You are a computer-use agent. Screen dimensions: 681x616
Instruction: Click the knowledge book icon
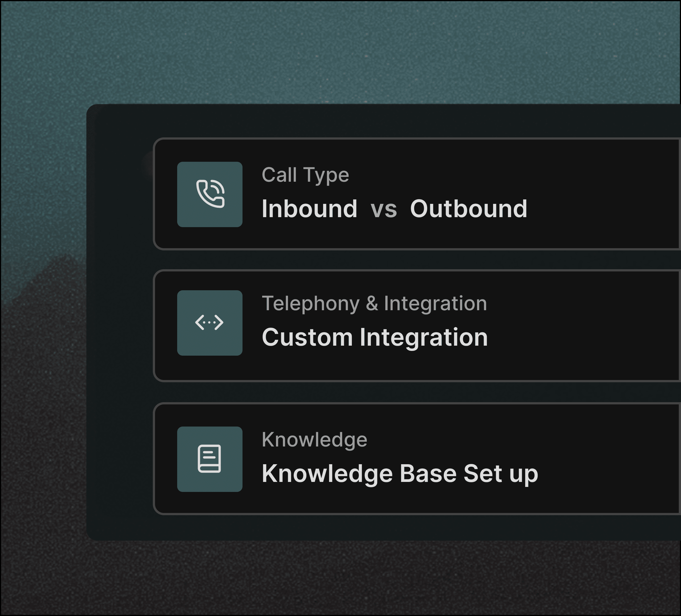pos(210,459)
